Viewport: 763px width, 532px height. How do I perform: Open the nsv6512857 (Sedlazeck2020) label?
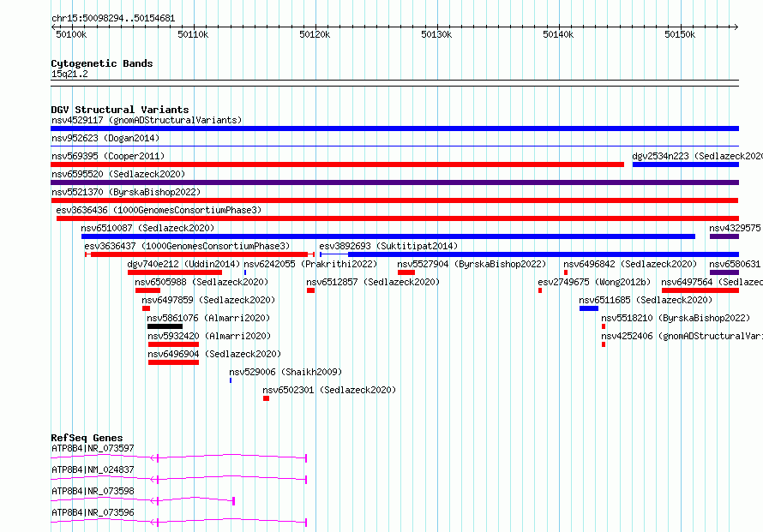[x=373, y=282]
